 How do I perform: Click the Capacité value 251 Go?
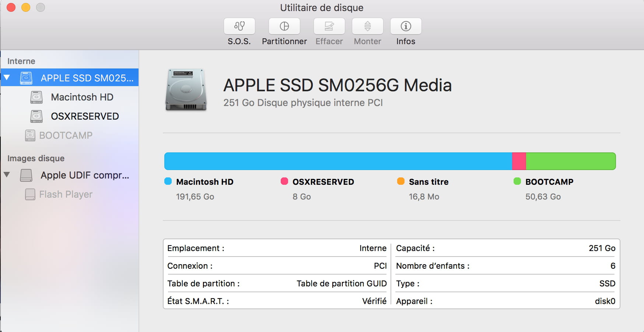(602, 248)
